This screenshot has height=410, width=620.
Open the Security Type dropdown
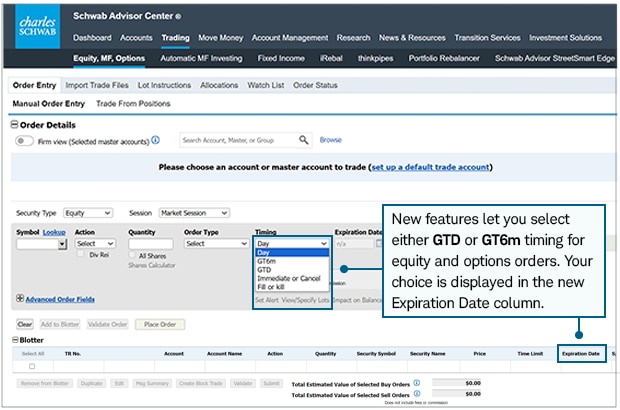point(88,213)
